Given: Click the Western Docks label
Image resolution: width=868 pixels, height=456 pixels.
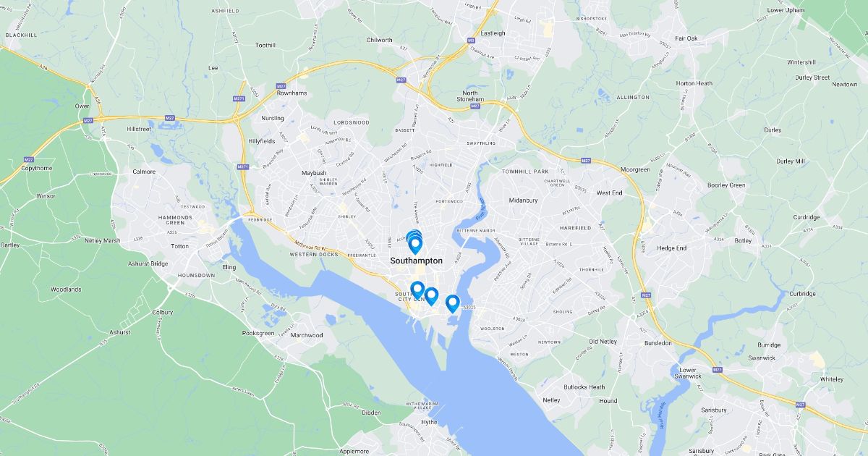Looking at the screenshot, I should pos(313,255).
